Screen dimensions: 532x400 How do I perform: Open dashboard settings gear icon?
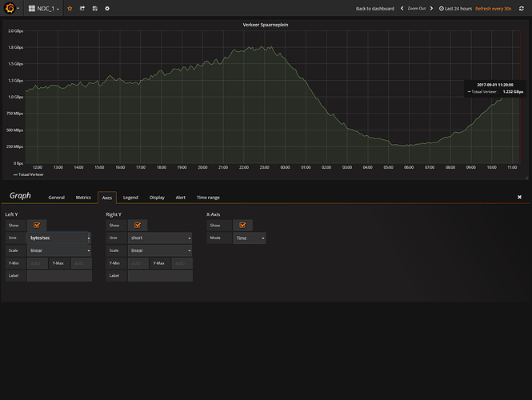108,8
